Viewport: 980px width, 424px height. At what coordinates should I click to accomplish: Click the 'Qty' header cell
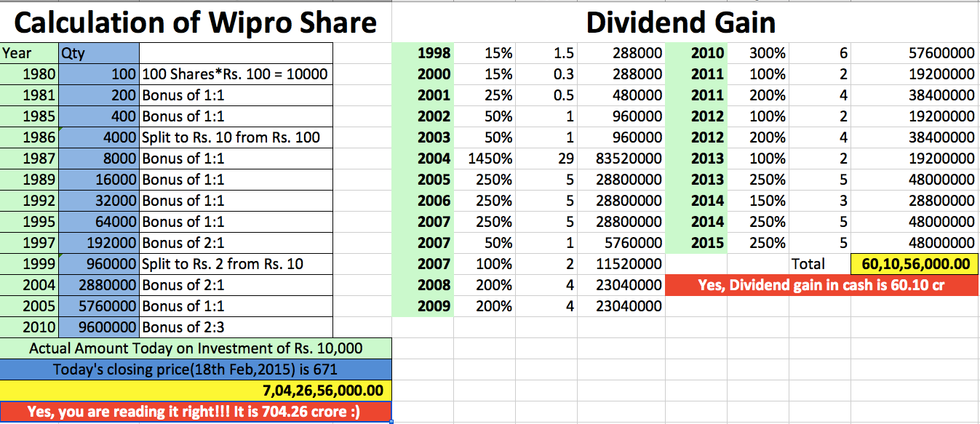pos(99,52)
